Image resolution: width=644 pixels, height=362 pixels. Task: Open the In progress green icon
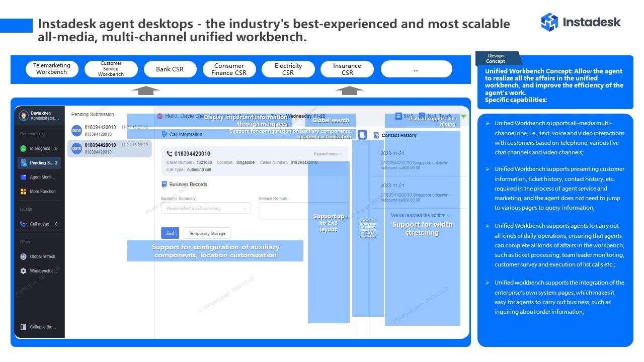pos(23,149)
